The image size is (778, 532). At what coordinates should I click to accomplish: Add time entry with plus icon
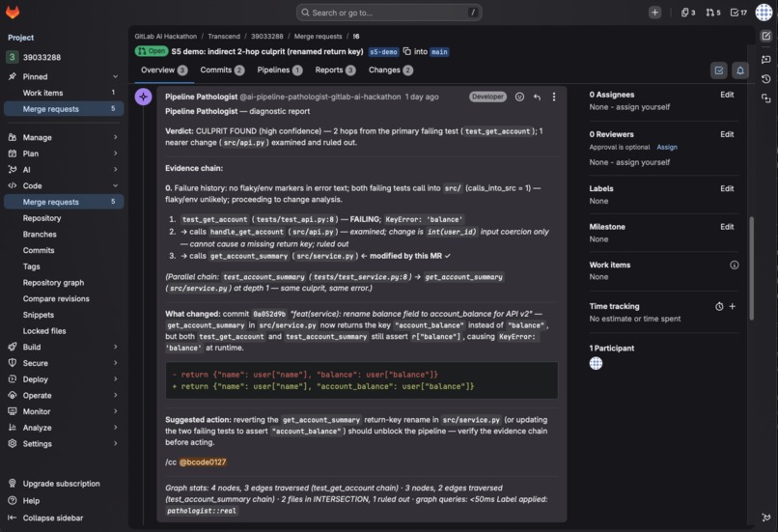tap(732, 307)
